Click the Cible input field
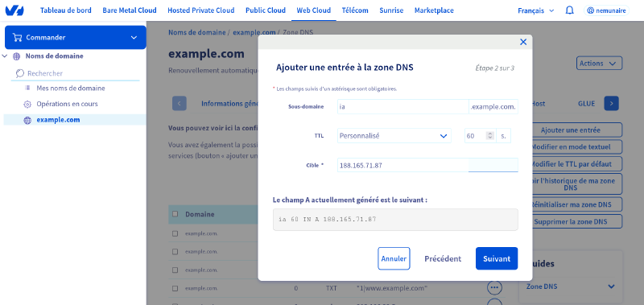The image size is (644, 305). pos(427,165)
